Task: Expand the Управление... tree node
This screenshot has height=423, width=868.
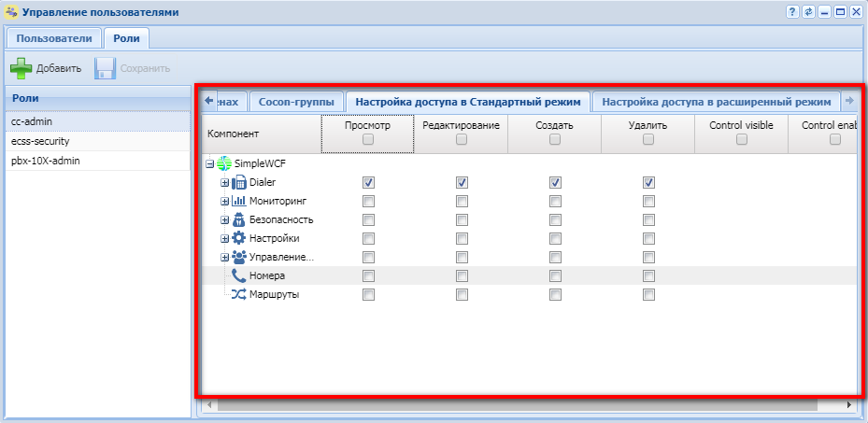Action: pyautogui.click(x=224, y=258)
